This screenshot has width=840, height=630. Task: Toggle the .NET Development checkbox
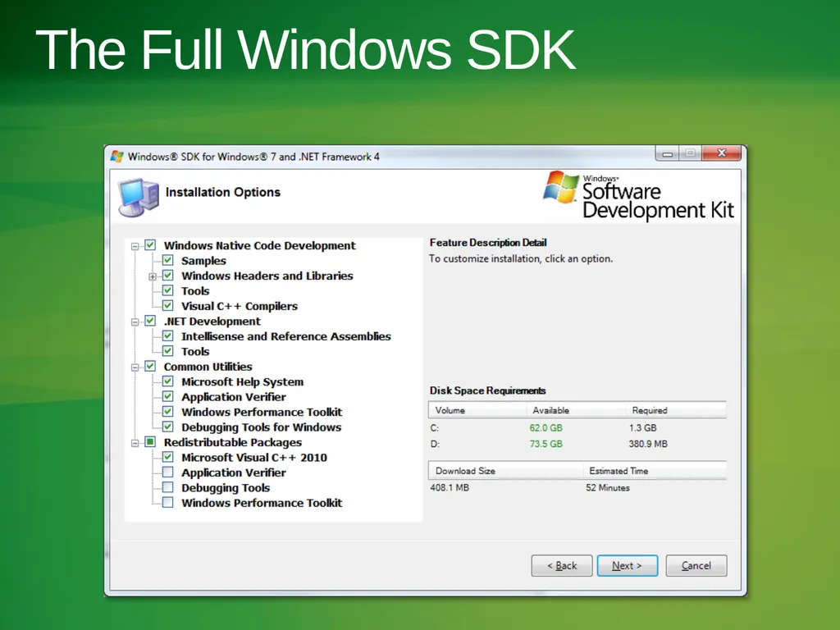point(151,321)
